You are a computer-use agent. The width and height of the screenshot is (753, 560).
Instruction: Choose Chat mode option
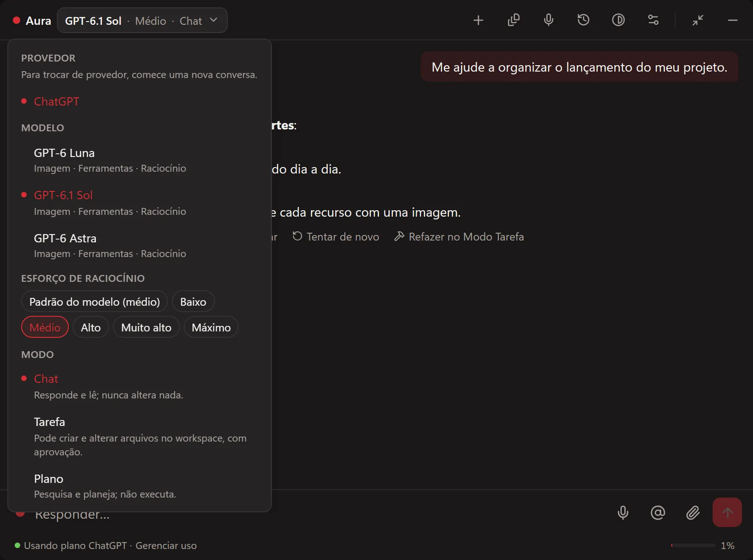tap(140, 386)
